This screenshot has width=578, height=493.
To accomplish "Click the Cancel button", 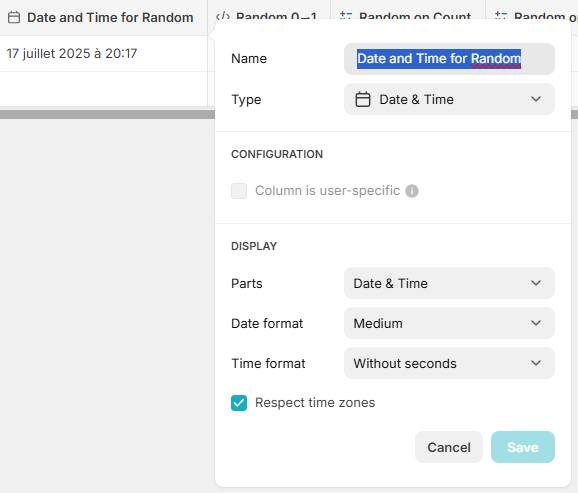I will [449, 447].
